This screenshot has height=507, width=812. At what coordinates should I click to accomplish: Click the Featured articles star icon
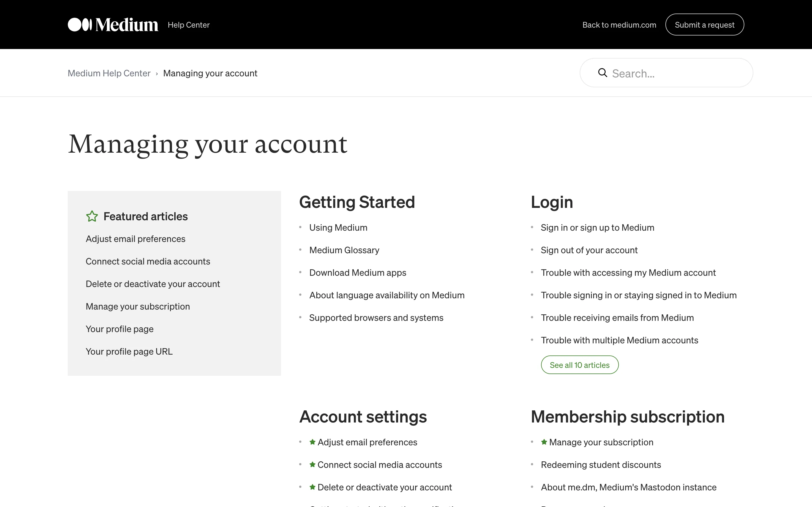click(92, 216)
